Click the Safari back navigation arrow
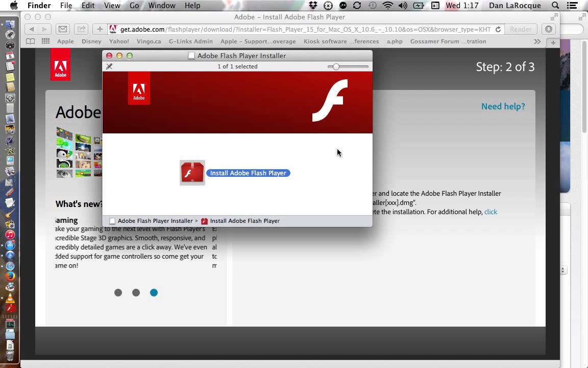This screenshot has height=368, width=588. (32, 29)
